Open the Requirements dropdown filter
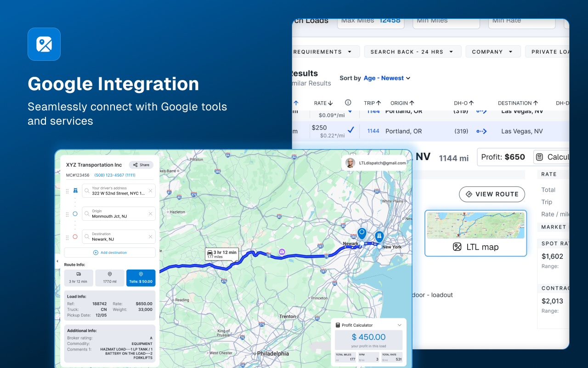The image size is (588, 368). click(325, 52)
